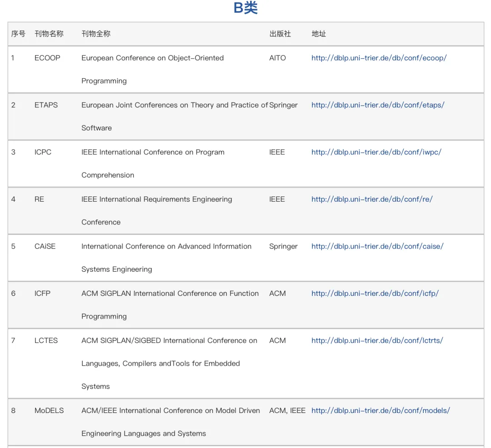Click the AITO publisher cell

point(277,58)
